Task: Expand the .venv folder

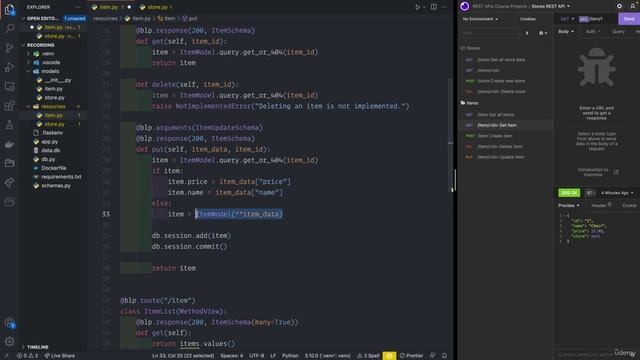Action: (x=29, y=53)
